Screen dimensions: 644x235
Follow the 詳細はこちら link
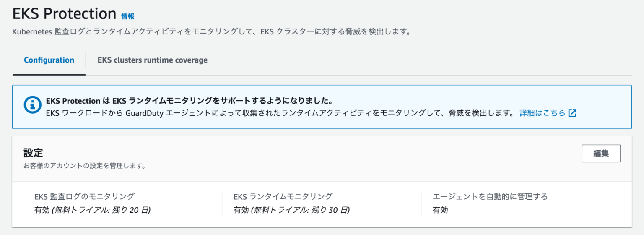pyautogui.click(x=543, y=113)
